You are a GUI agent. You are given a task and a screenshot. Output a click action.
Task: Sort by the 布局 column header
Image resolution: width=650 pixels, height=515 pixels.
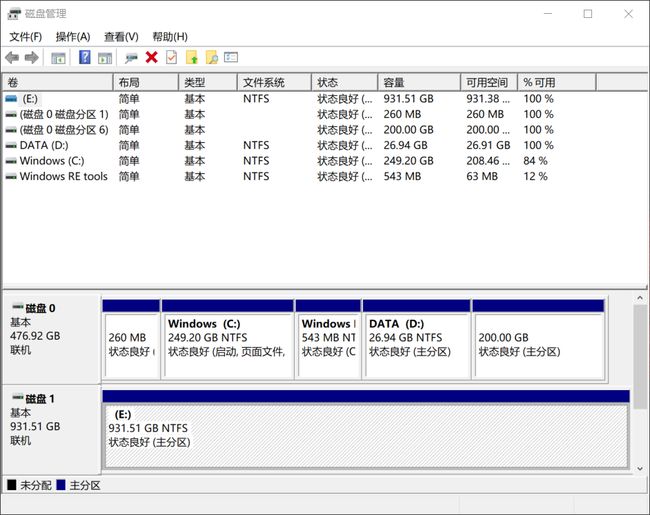point(146,82)
